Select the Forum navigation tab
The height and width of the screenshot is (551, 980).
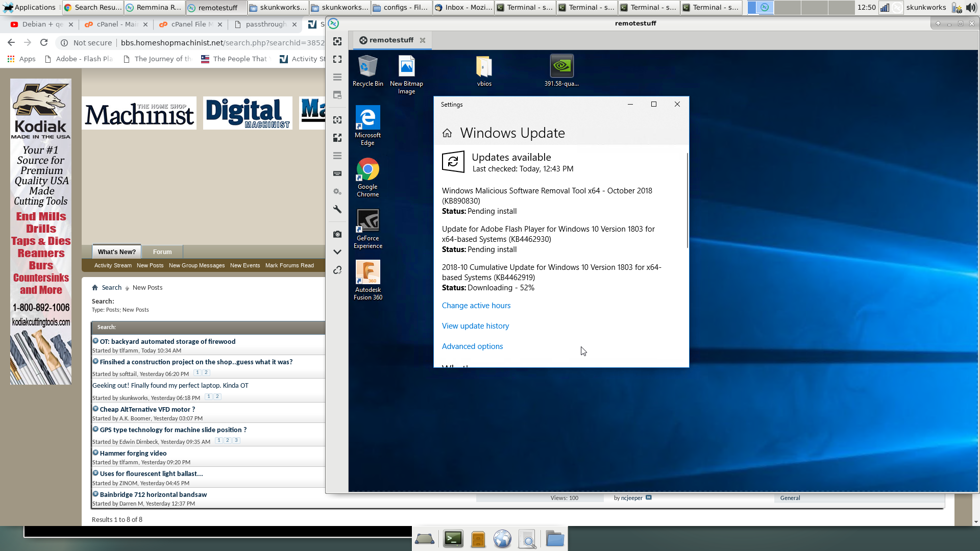(x=162, y=252)
